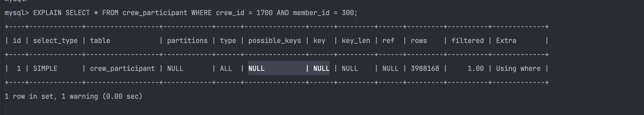Click the rows value 3988168
This screenshot has width=644, height=115.
pyautogui.click(x=425, y=69)
